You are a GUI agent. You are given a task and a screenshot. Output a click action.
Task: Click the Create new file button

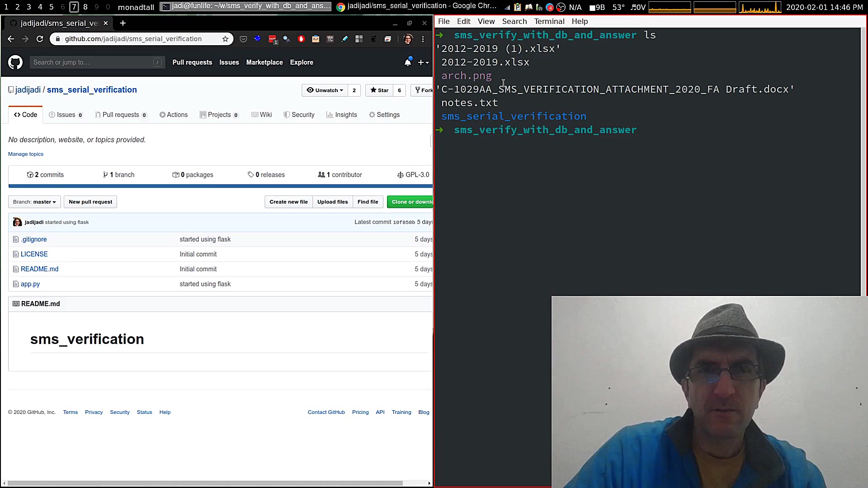pos(288,202)
